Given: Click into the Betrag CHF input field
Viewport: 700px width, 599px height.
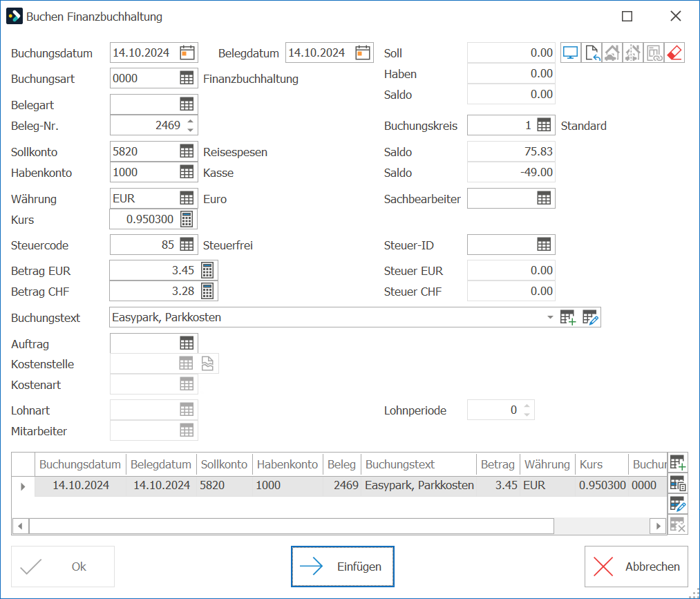Looking at the screenshot, I should click(155, 291).
